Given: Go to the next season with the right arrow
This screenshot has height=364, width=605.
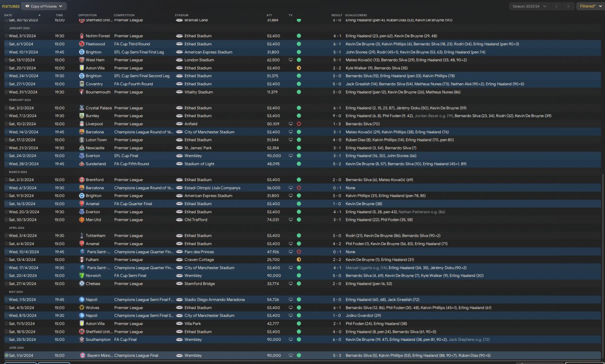Looking at the screenshot, I should pyautogui.click(x=569, y=6).
